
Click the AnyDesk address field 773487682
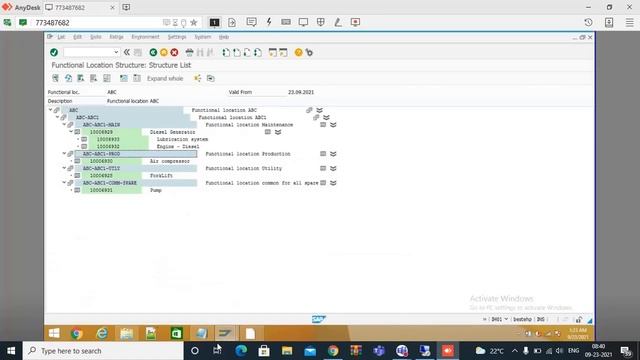point(97,23)
